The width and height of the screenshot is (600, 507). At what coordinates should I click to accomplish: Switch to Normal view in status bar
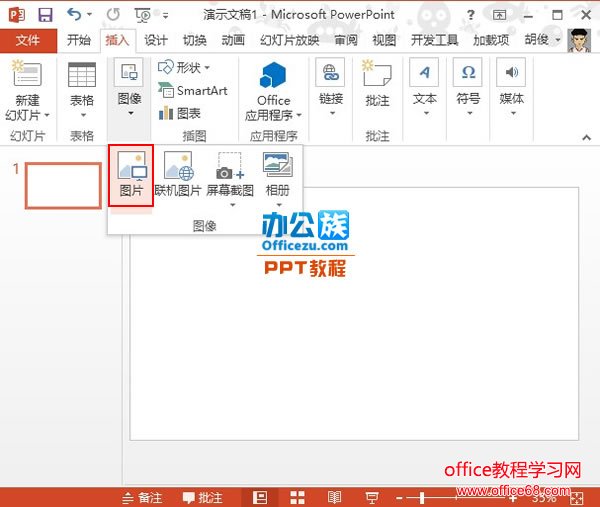(260, 498)
